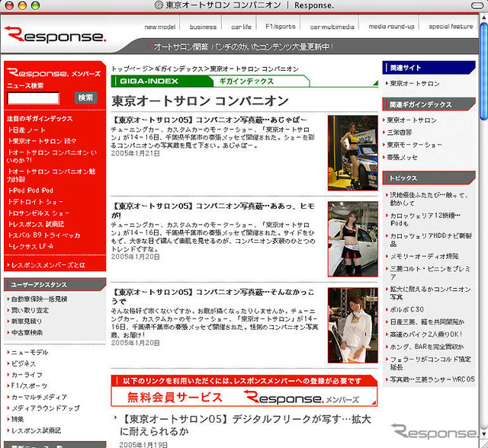
Task: Click the yellow-top companion photo thumbnail
Action: (x=352, y=153)
